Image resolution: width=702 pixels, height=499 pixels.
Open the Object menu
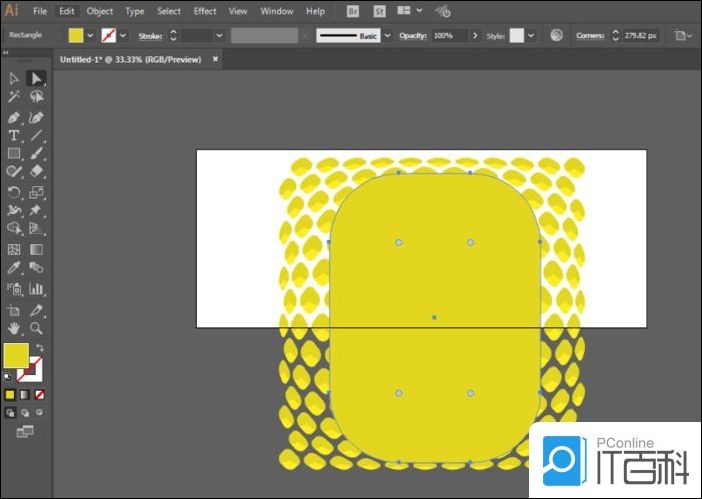click(100, 11)
